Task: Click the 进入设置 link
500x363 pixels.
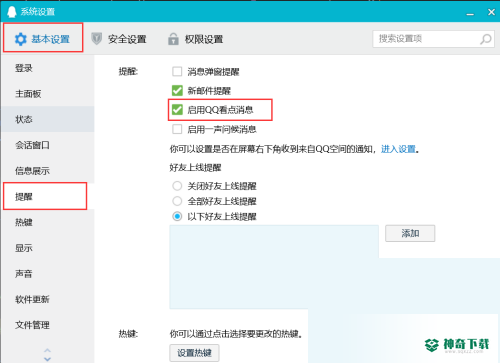Action: (398, 149)
